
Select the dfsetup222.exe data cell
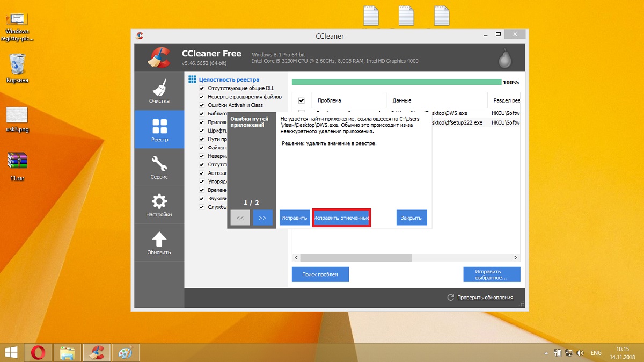457,122
